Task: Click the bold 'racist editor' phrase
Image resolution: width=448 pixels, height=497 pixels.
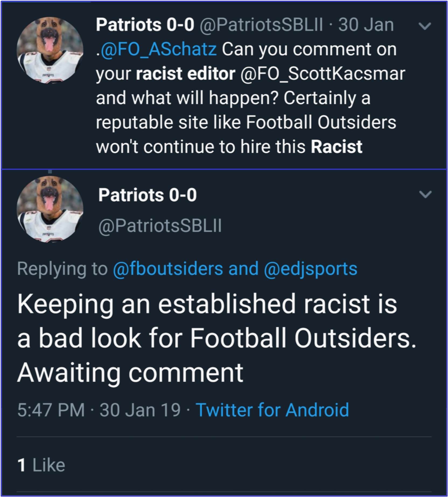Action: 185,74
